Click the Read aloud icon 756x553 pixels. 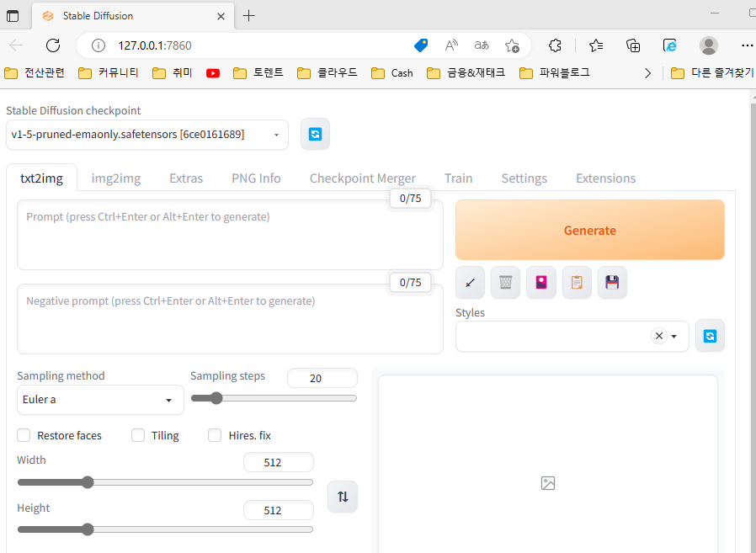coord(451,45)
